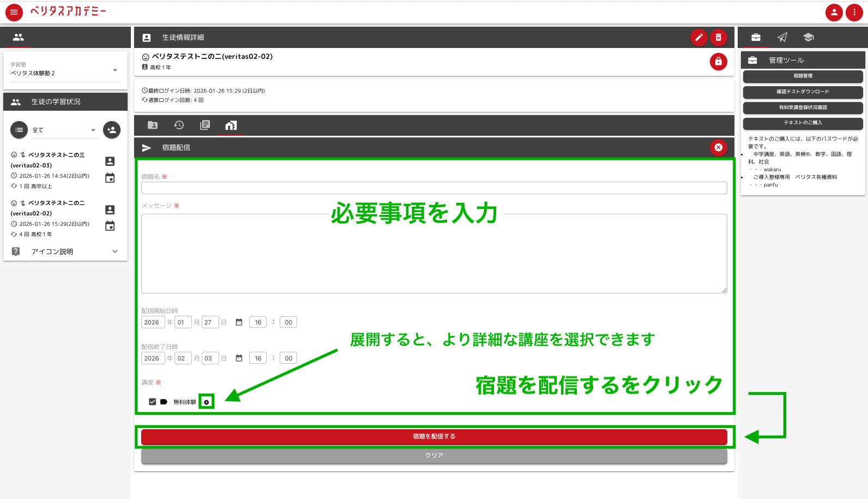Select the paper plane tab
The width and height of the screenshot is (868, 499).
[782, 37]
